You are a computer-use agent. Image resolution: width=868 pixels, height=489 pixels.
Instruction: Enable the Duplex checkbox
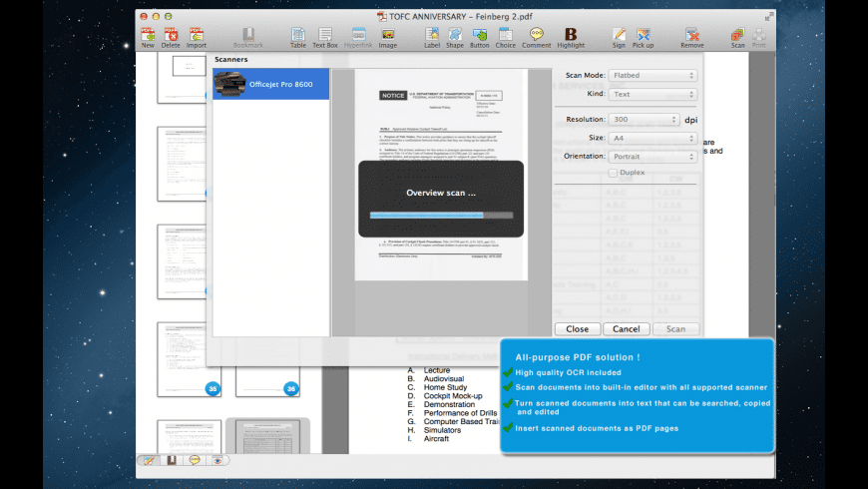tap(613, 173)
